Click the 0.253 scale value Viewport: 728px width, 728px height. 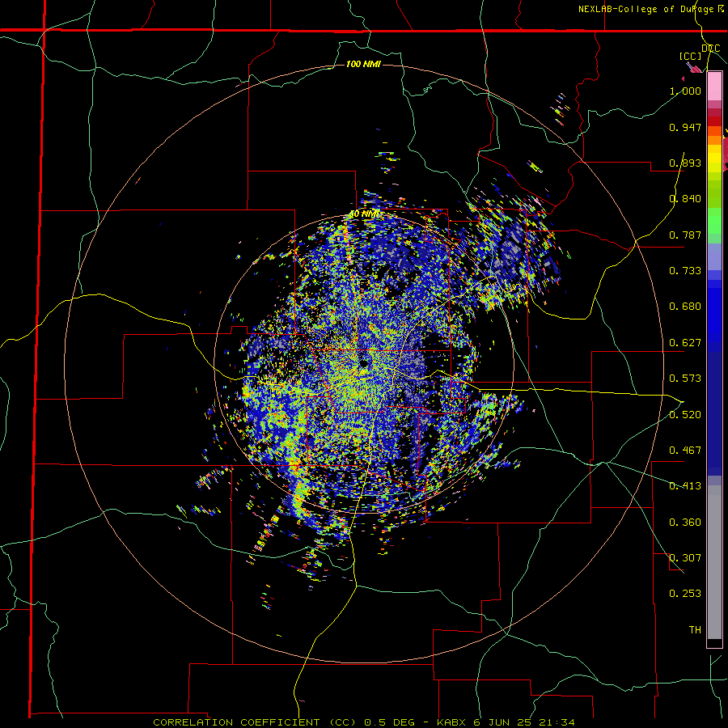tap(685, 594)
